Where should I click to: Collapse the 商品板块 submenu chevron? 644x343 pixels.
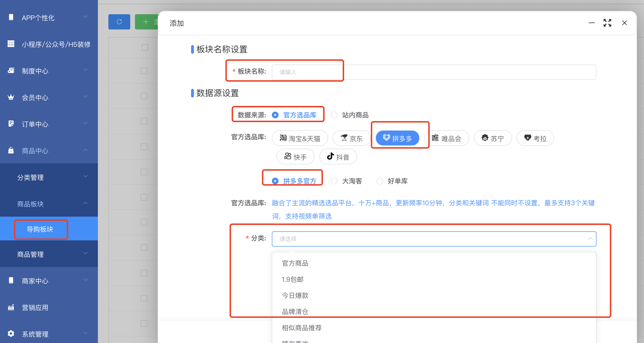86,203
